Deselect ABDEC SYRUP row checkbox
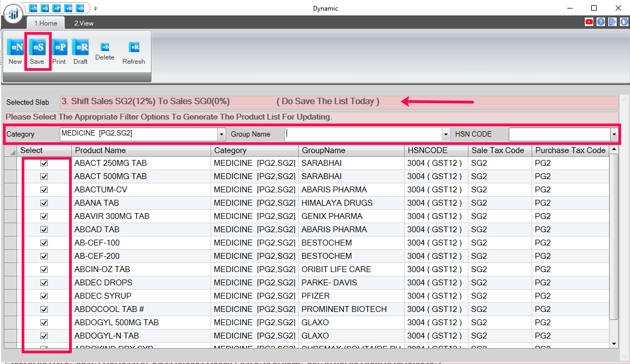Image resolution: width=630 pixels, height=364 pixels. tap(44, 296)
